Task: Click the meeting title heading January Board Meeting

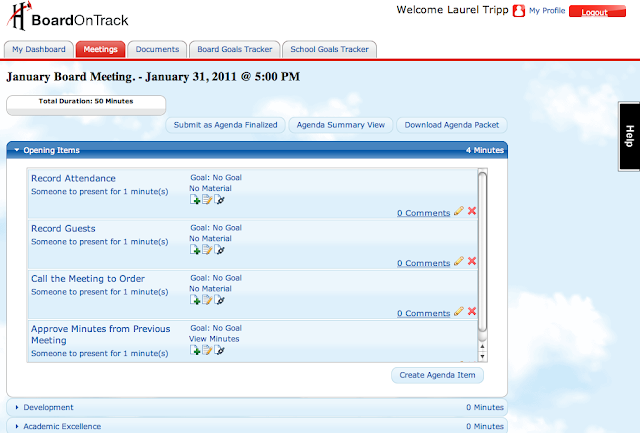Action: click(153, 77)
